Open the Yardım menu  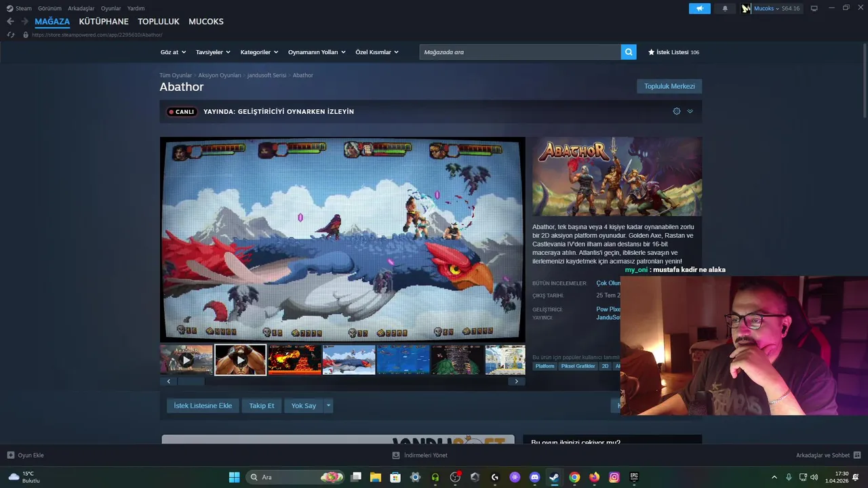pyautogui.click(x=136, y=8)
